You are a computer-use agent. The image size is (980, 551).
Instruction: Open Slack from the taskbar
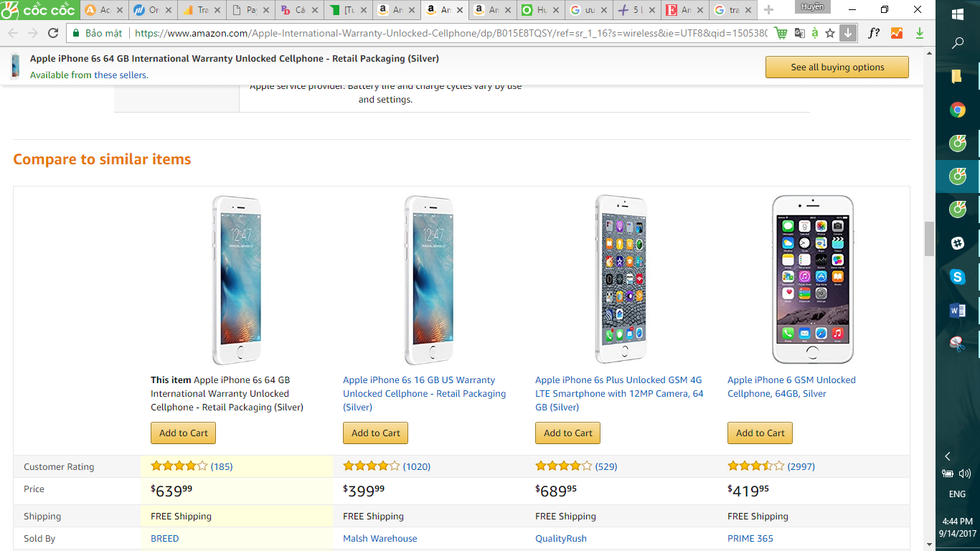[957, 243]
